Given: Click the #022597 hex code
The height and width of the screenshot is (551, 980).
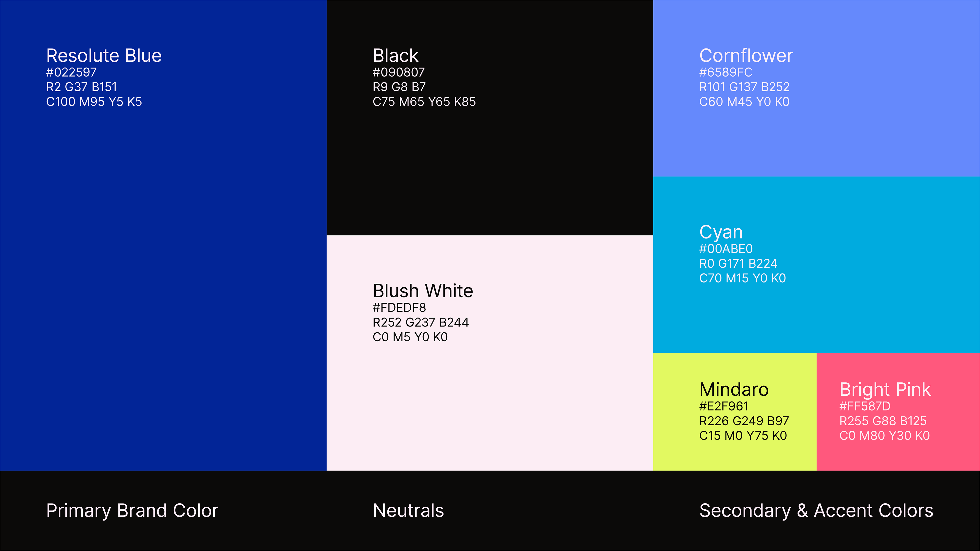Looking at the screenshot, I should pos(71,72).
